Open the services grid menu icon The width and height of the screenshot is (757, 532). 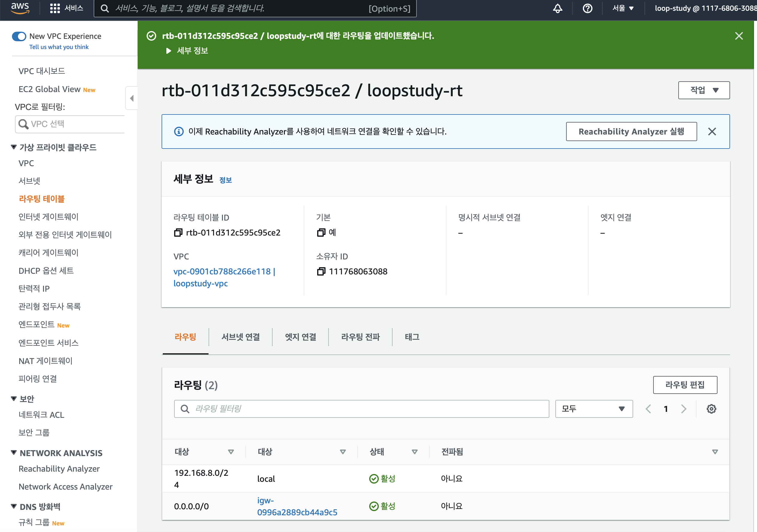coord(55,8)
